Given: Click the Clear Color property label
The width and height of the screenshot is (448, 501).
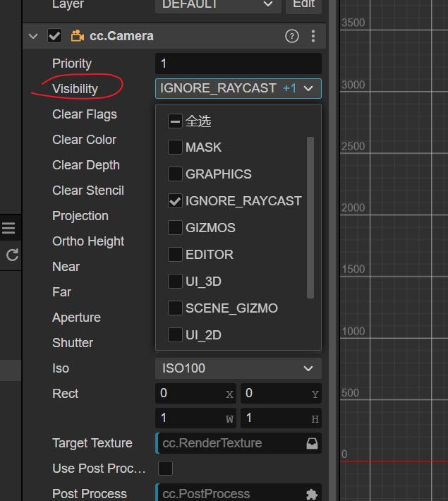Looking at the screenshot, I should 85,140.
